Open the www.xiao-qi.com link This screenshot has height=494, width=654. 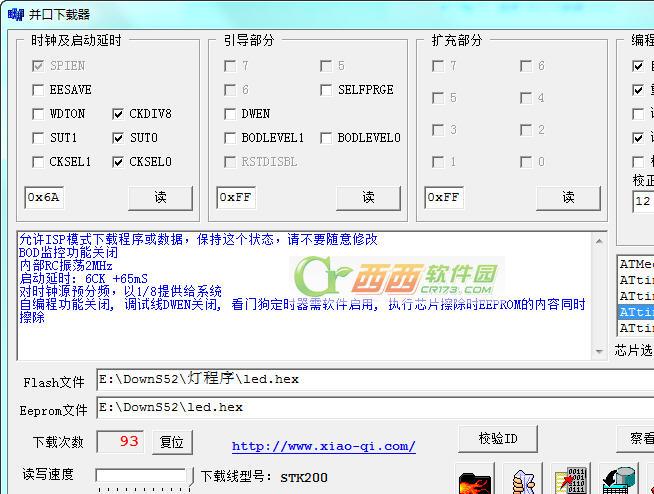[324, 446]
